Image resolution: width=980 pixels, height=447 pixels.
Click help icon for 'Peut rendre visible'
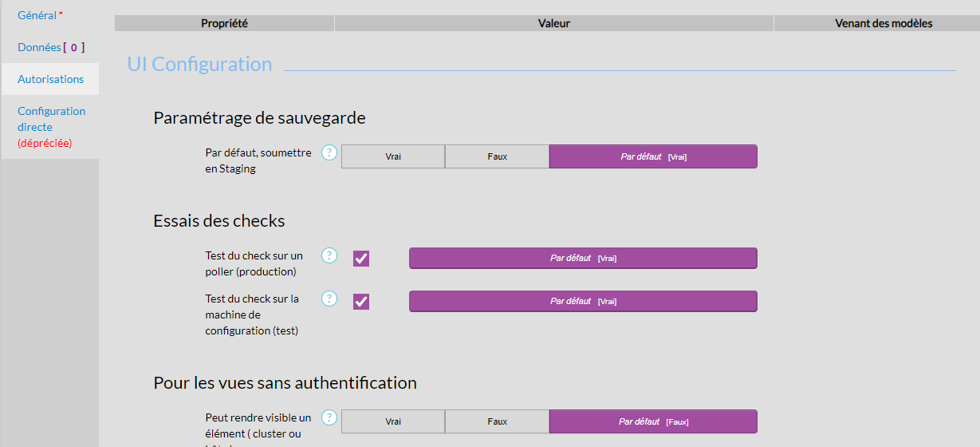pos(329,417)
